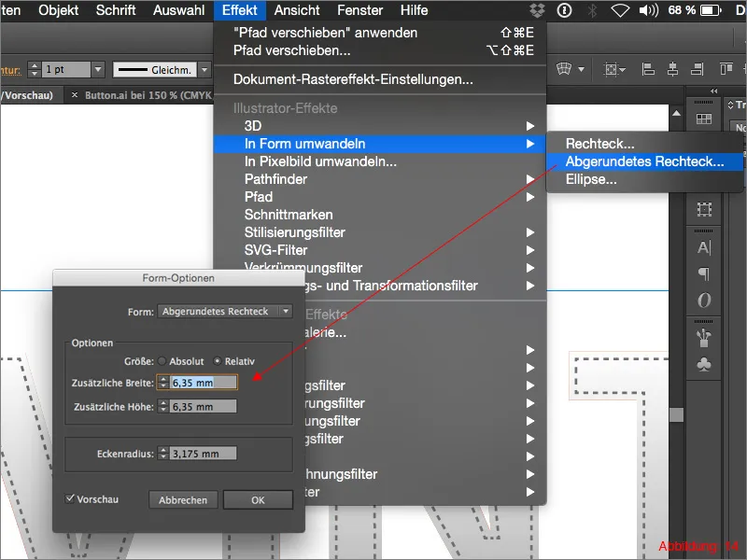Screen dimensions: 747x560
Task: Click the Eckenradius stepper arrows
Action: [163, 454]
